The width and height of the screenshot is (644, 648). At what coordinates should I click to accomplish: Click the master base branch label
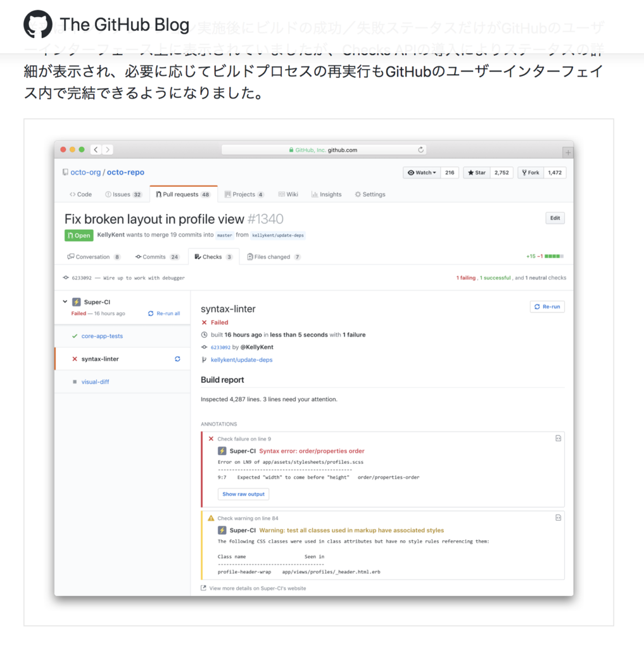tap(225, 235)
